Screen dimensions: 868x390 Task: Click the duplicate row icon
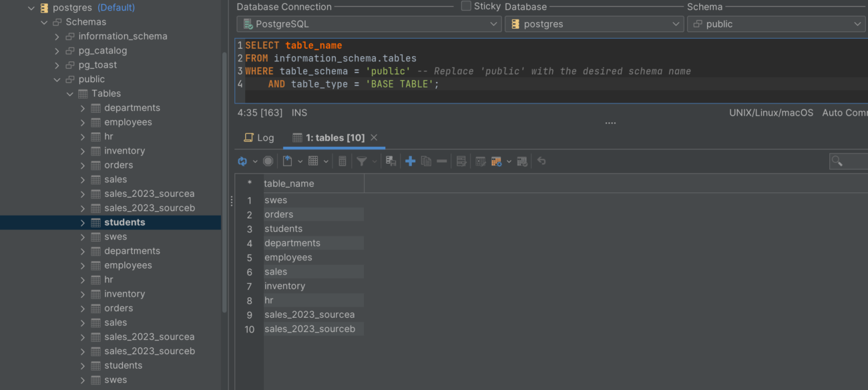427,161
